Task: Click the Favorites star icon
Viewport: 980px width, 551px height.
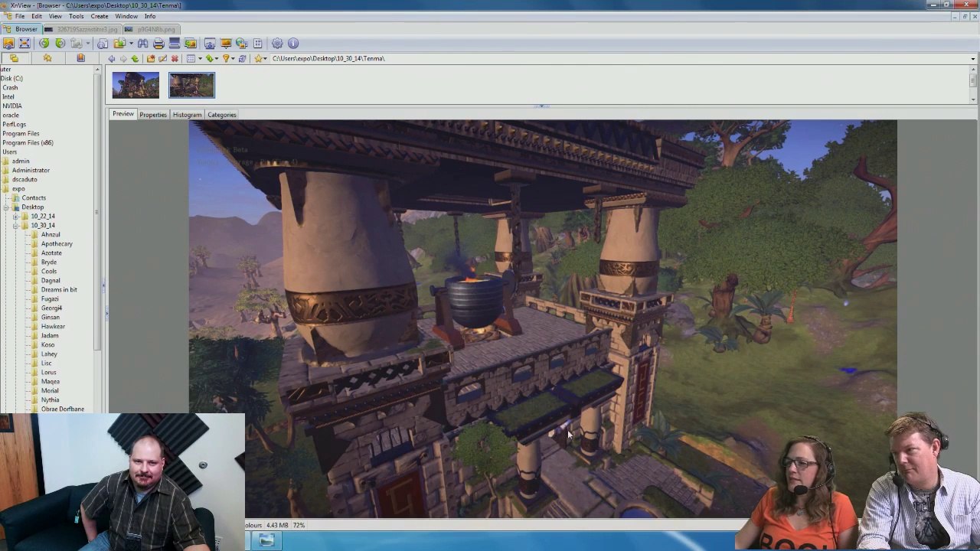Action: (259, 59)
